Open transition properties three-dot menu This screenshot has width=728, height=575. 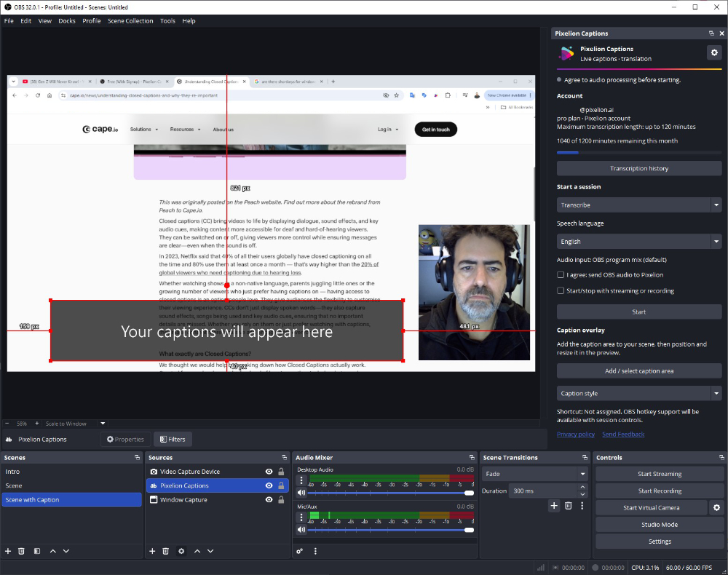[582, 505]
